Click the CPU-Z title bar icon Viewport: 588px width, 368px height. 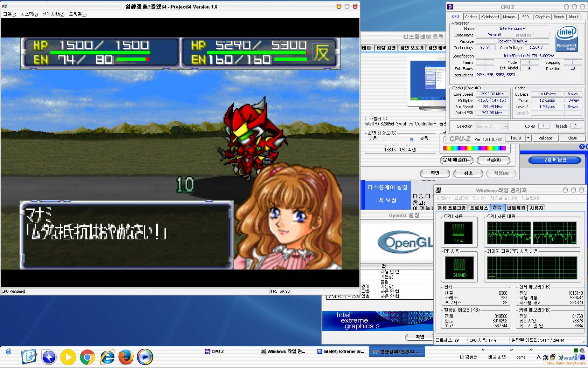pos(450,7)
